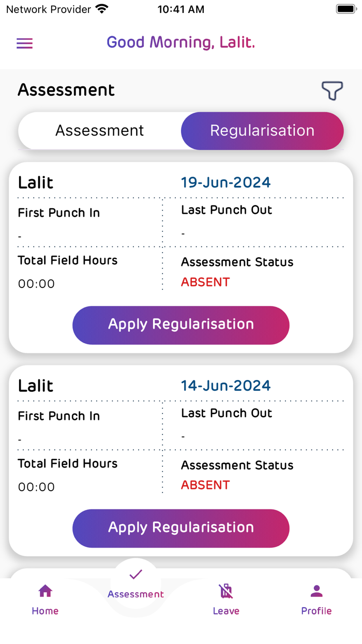362x644 pixels.
Task: Open the hamburger navigation menu
Action: click(24, 43)
